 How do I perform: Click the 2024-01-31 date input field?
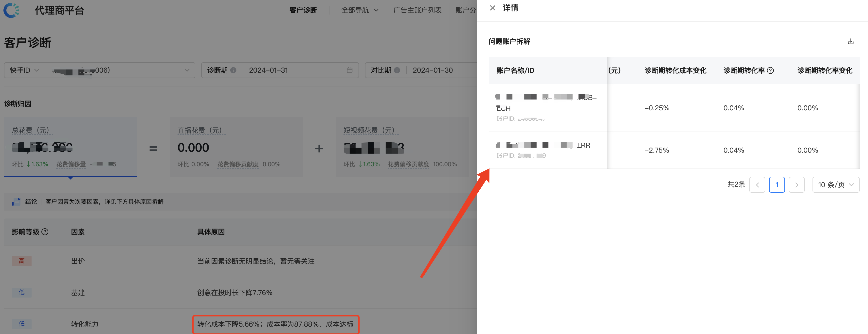point(269,70)
